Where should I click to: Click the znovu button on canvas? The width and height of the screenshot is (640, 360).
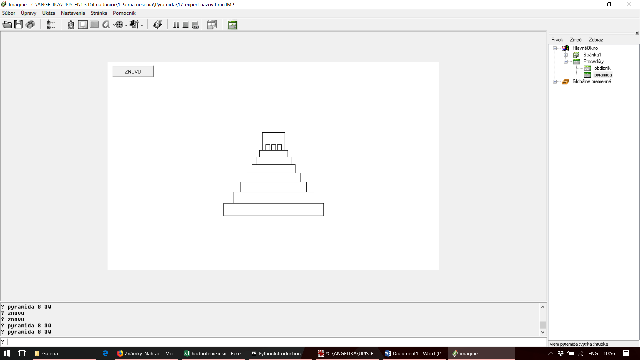tap(133, 71)
